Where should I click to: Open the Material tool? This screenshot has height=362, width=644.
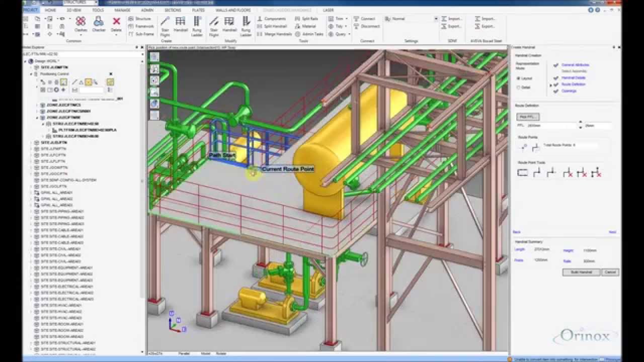tap(306, 26)
